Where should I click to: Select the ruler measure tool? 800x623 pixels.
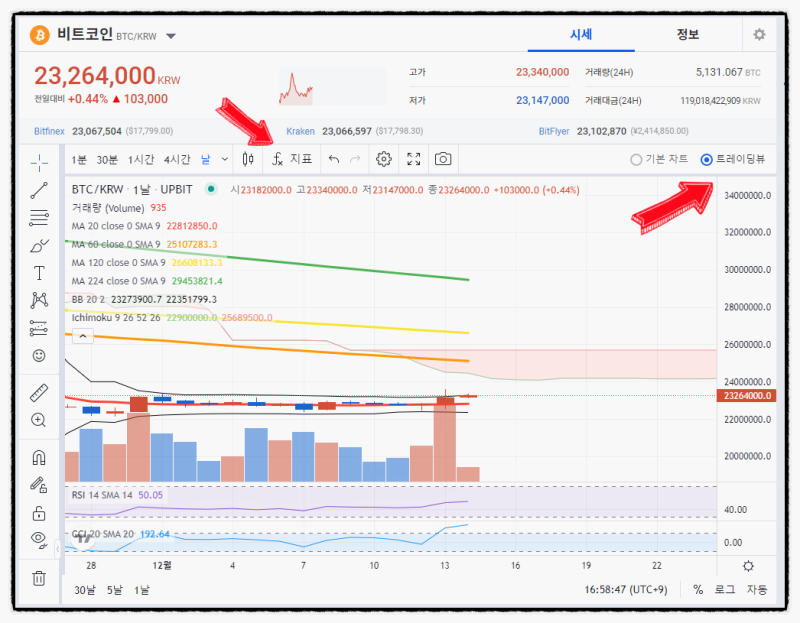click(x=39, y=392)
